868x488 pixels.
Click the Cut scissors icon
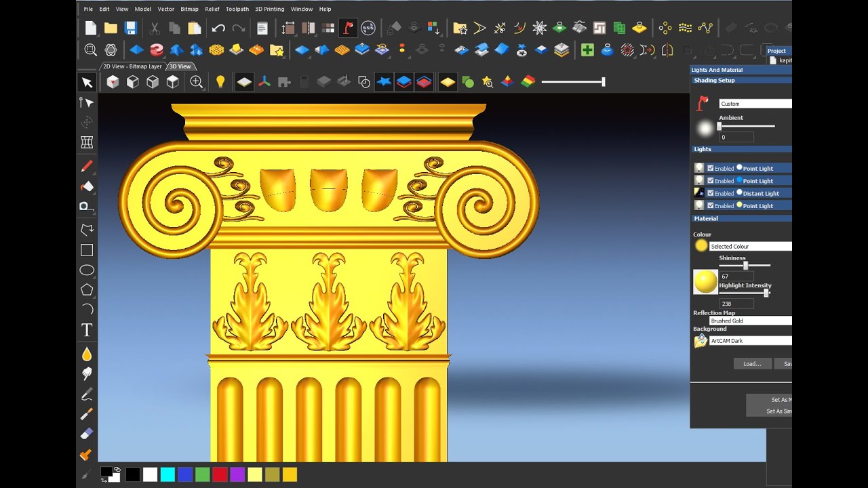[x=155, y=28]
